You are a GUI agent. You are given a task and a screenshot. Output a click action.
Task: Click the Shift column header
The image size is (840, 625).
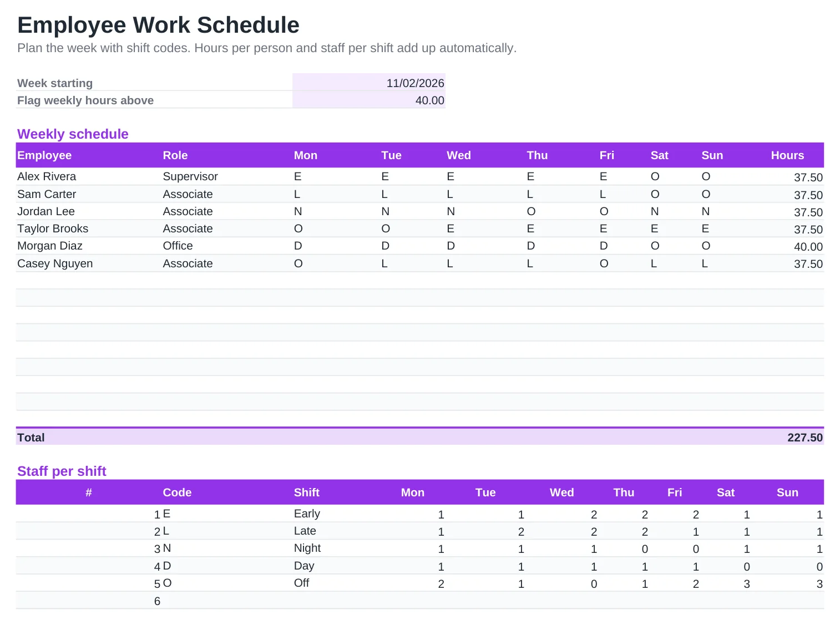tap(306, 492)
